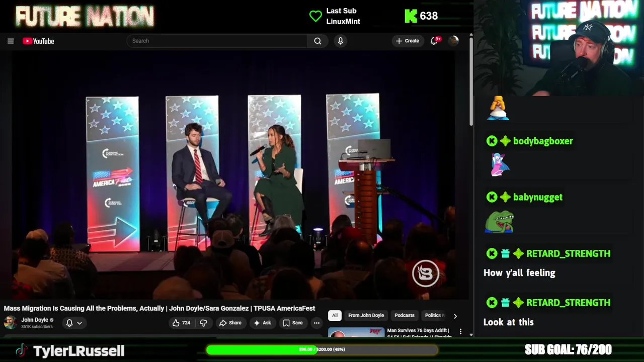Go to YouTube home via logo
This screenshot has height=362, width=644.
point(38,41)
